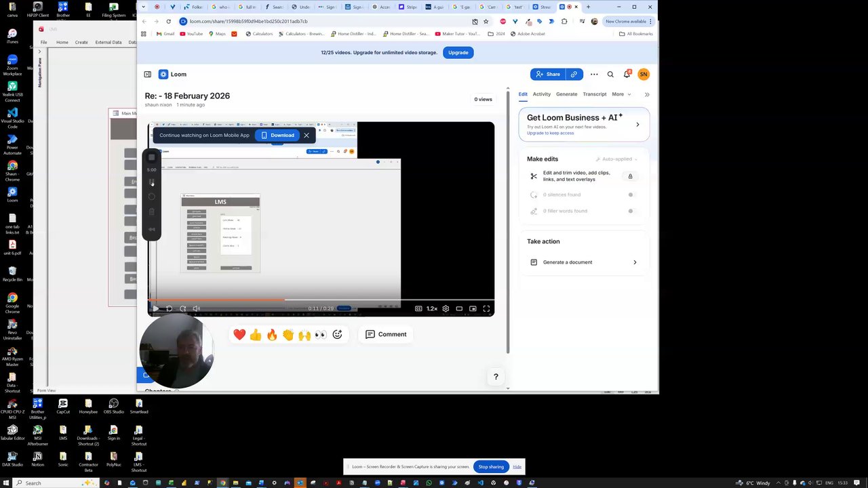Click Upgrade for unlimited video storage
Image resolution: width=868 pixels, height=488 pixels.
pos(458,52)
